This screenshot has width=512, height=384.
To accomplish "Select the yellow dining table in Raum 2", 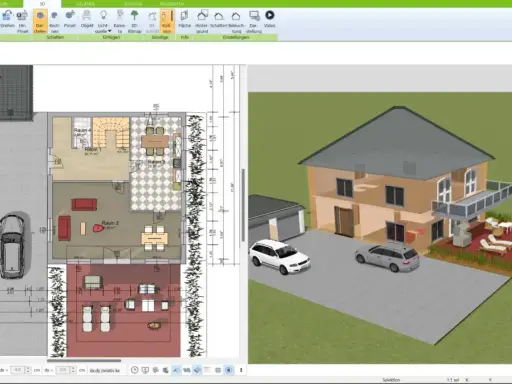I will pyautogui.click(x=155, y=238).
